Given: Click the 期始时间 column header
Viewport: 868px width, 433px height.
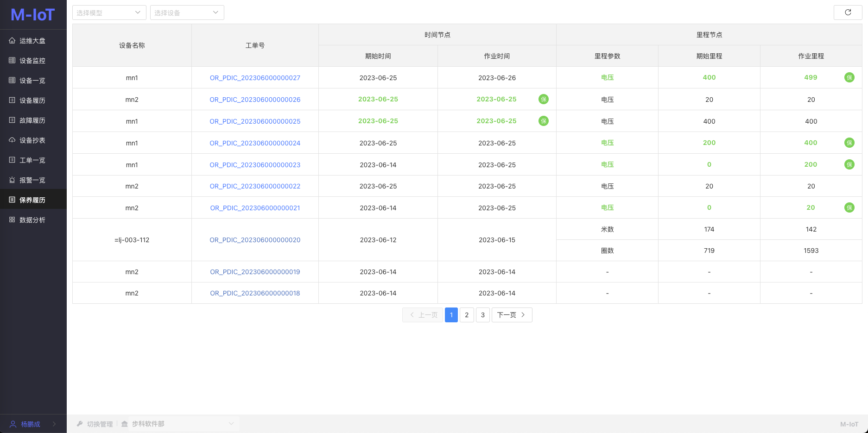Looking at the screenshot, I should pyautogui.click(x=378, y=56).
